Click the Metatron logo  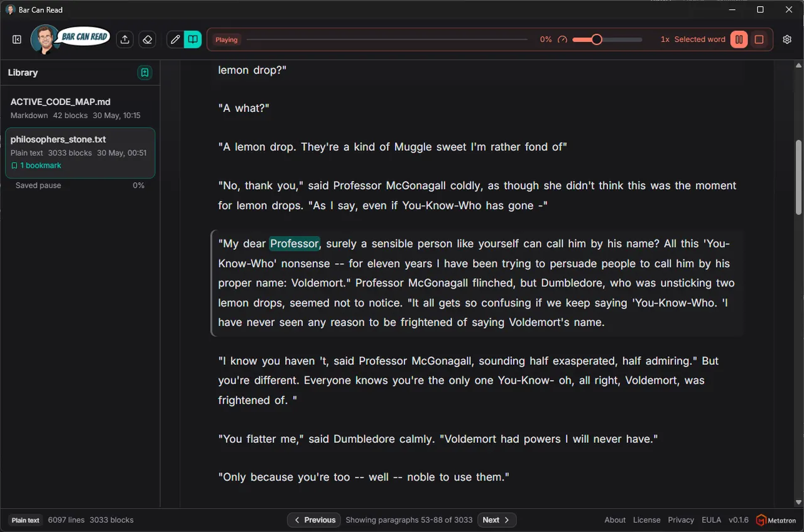tap(776, 520)
